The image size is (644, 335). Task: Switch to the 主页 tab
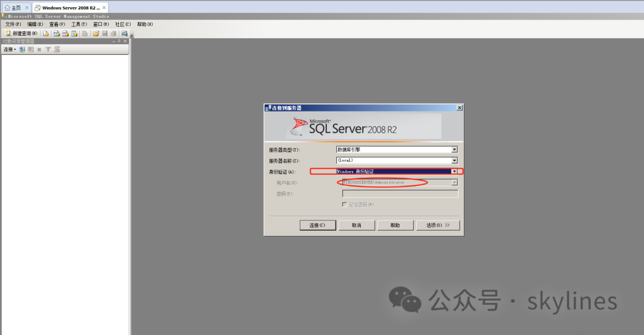click(x=16, y=8)
